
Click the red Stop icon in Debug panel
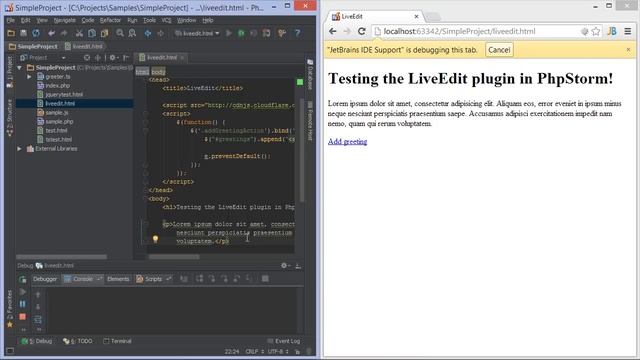pos(22,316)
